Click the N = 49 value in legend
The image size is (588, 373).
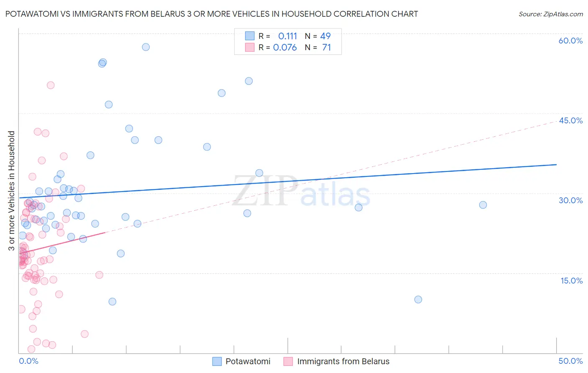(318, 36)
